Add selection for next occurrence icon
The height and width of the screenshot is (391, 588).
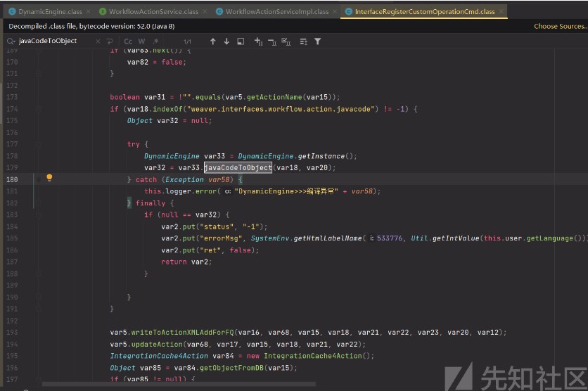point(258,41)
